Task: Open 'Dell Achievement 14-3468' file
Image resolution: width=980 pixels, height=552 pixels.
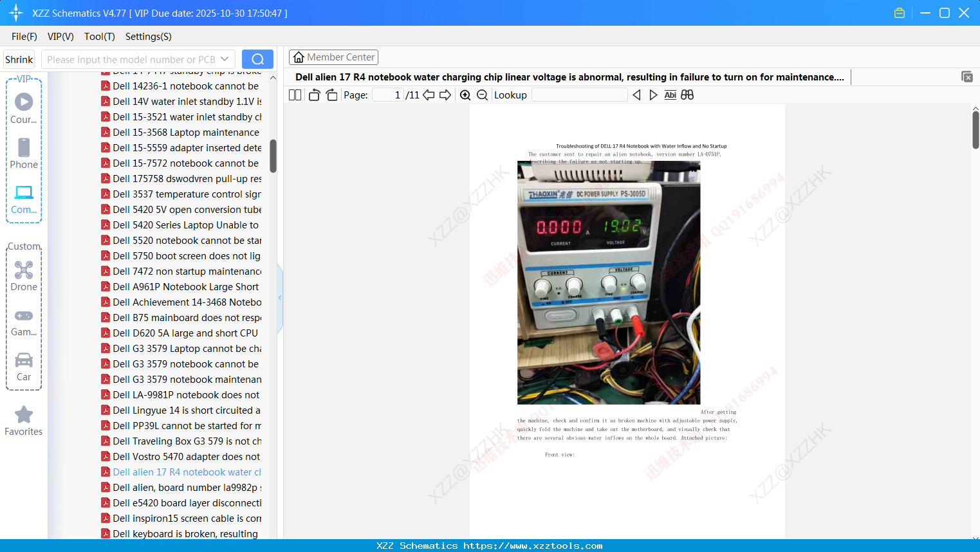Action: tap(181, 302)
